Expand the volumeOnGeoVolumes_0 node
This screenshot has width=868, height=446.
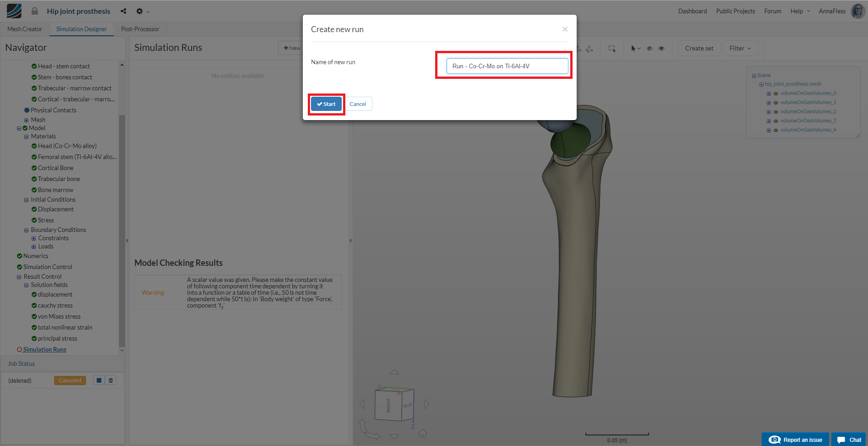pos(769,94)
